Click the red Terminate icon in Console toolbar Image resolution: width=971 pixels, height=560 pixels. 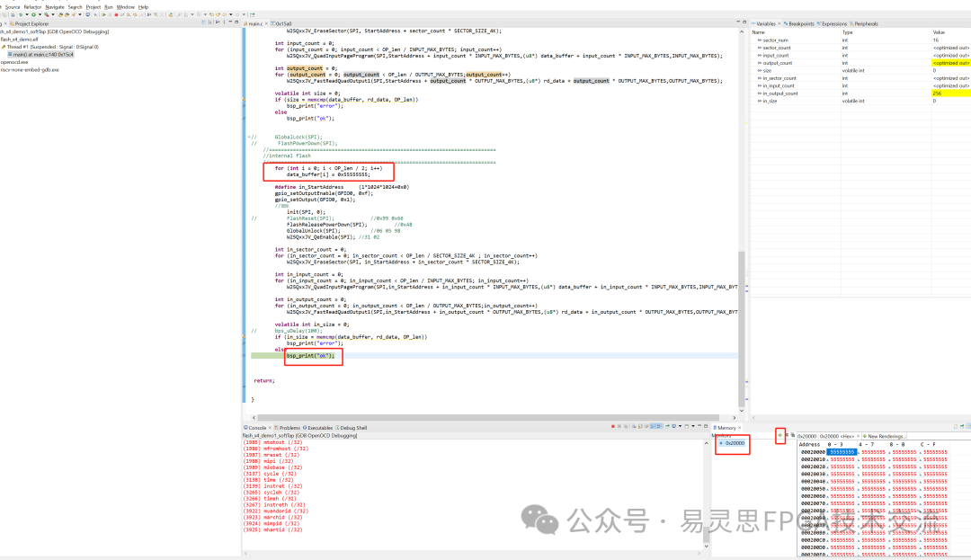click(x=613, y=426)
